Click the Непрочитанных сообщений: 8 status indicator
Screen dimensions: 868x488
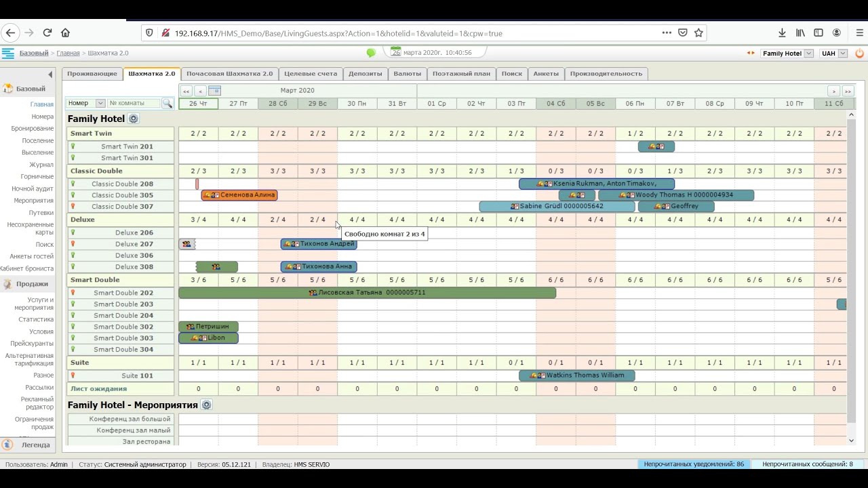coord(808,464)
